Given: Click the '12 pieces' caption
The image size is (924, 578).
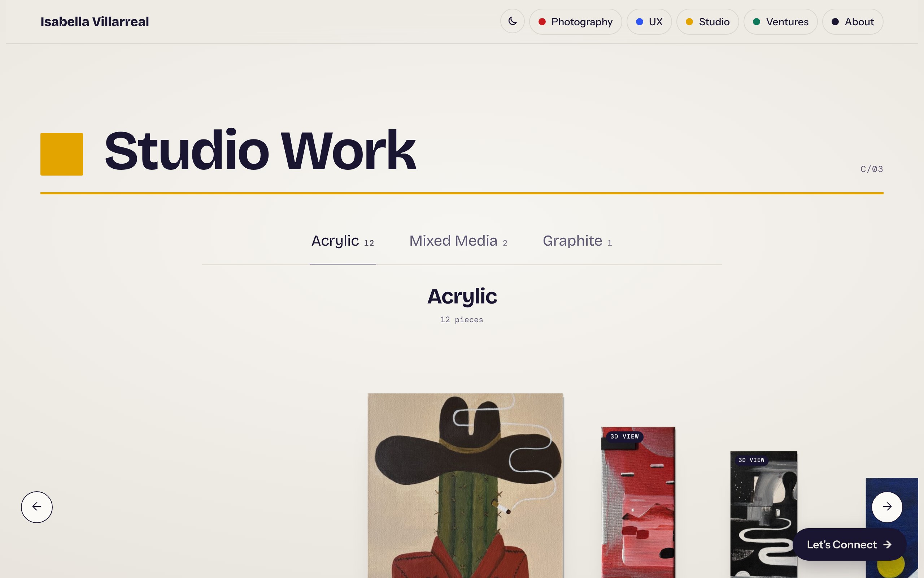Looking at the screenshot, I should pos(462,320).
